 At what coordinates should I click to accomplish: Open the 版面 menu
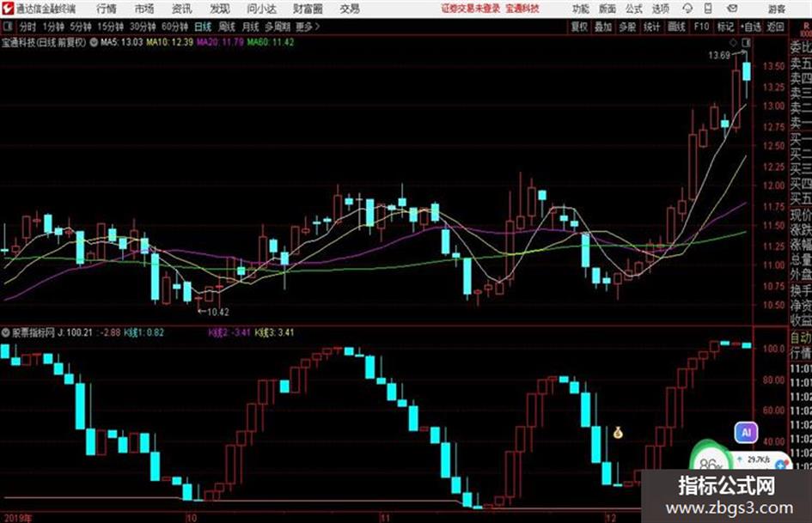tap(607, 9)
